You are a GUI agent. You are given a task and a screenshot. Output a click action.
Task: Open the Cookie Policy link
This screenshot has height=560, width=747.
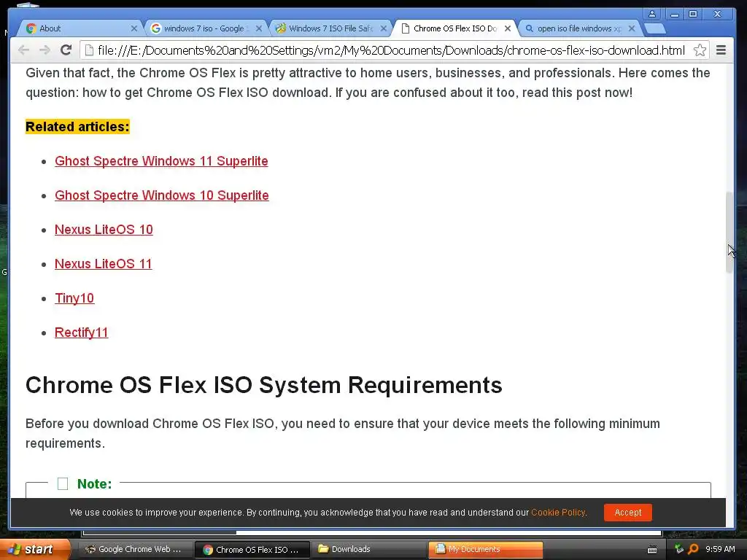coord(558,513)
